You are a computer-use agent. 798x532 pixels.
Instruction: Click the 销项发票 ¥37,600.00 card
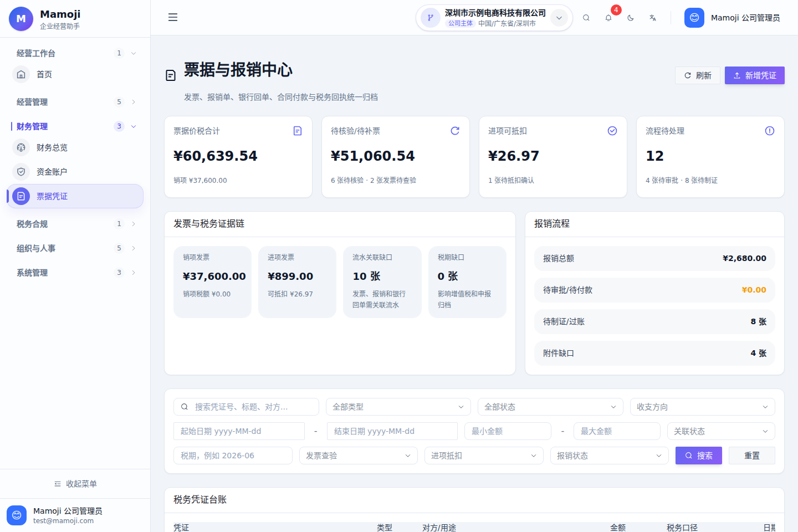pos(212,282)
